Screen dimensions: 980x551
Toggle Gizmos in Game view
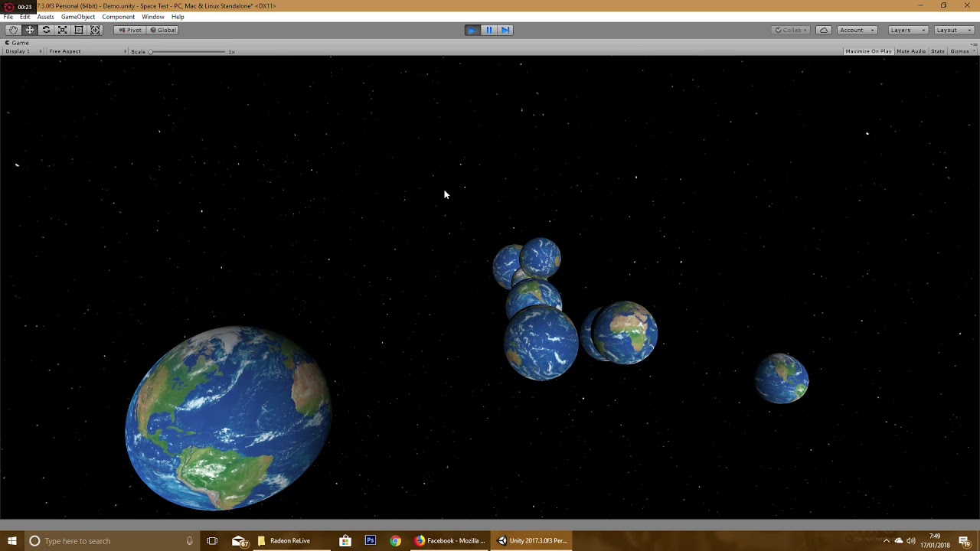click(959, 51)
